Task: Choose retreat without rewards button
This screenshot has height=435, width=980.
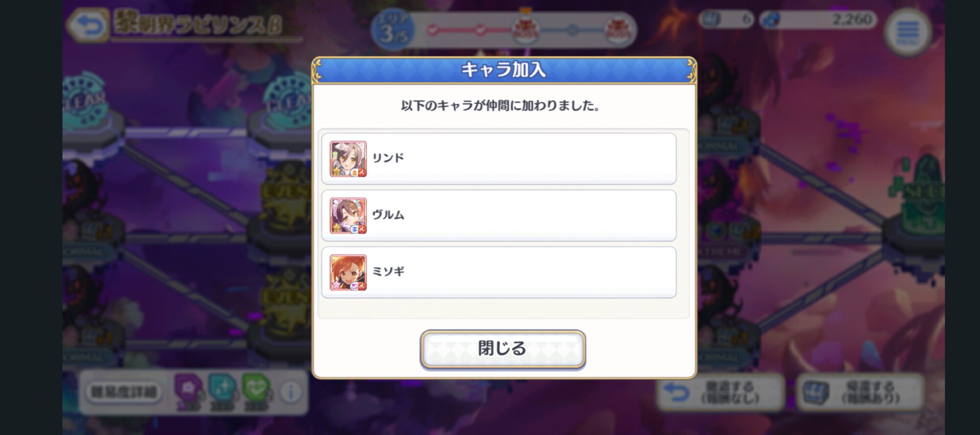Action: [720, 393]
